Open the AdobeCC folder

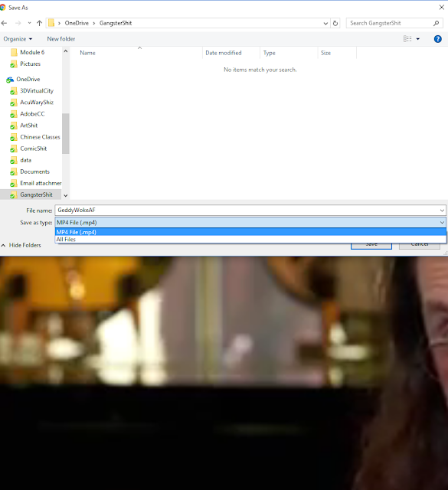point(32,114)
